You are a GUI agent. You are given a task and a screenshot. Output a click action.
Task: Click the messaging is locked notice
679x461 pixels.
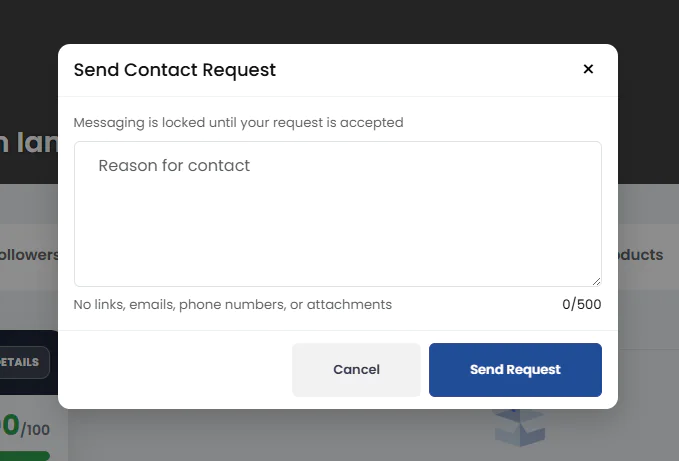click(238, 123)
